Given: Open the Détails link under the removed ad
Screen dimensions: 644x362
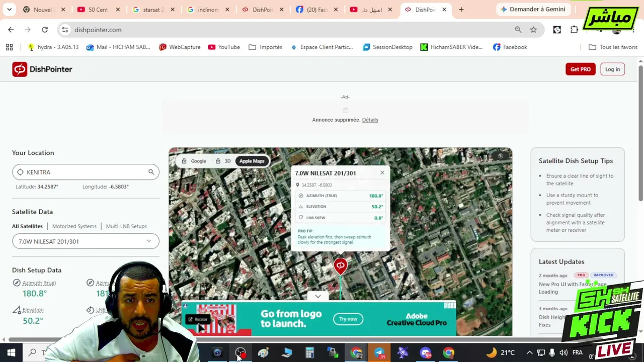Looking at the screenshot, I should 370,120.
